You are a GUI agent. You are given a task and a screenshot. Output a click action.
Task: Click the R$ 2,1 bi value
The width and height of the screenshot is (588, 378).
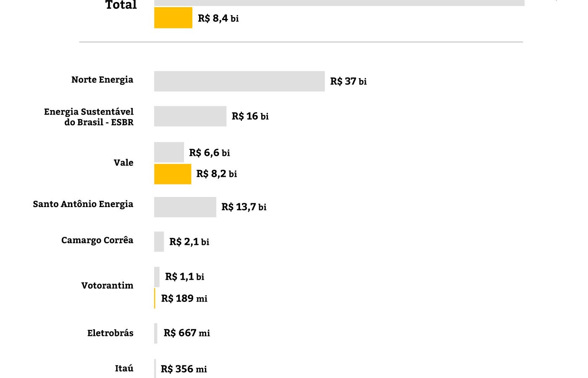189,242
